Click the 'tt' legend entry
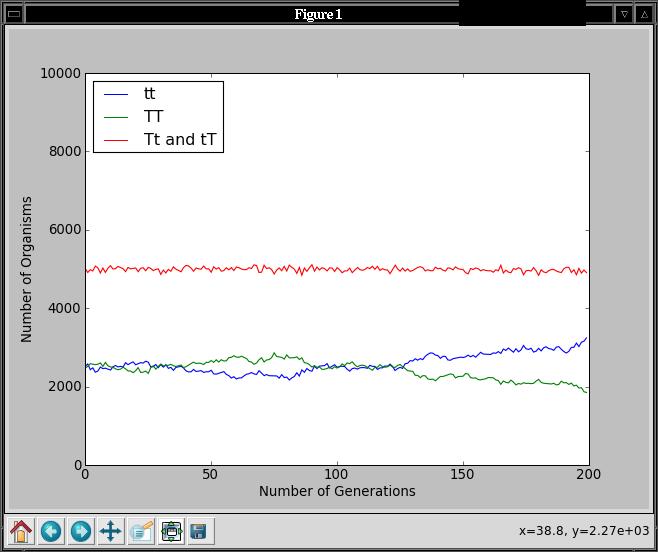The height and width of the screenshot is (552, 658). click(149, 93)
